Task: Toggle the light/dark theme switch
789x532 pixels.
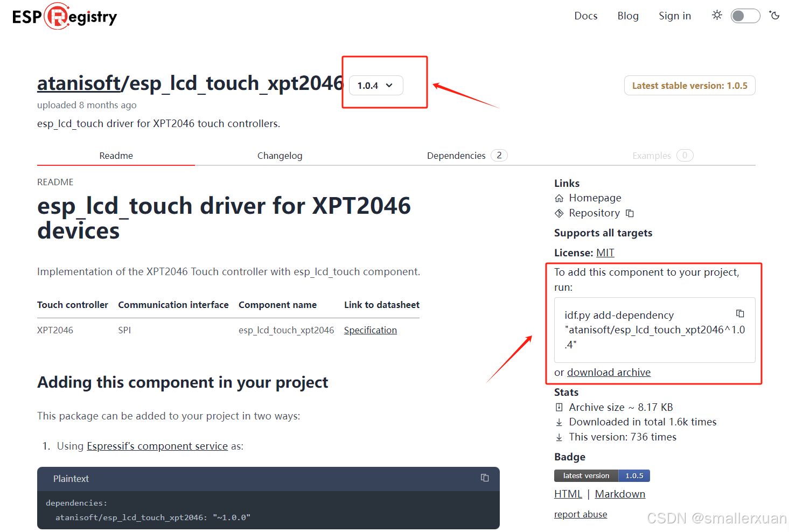Action: coord(745,16)
